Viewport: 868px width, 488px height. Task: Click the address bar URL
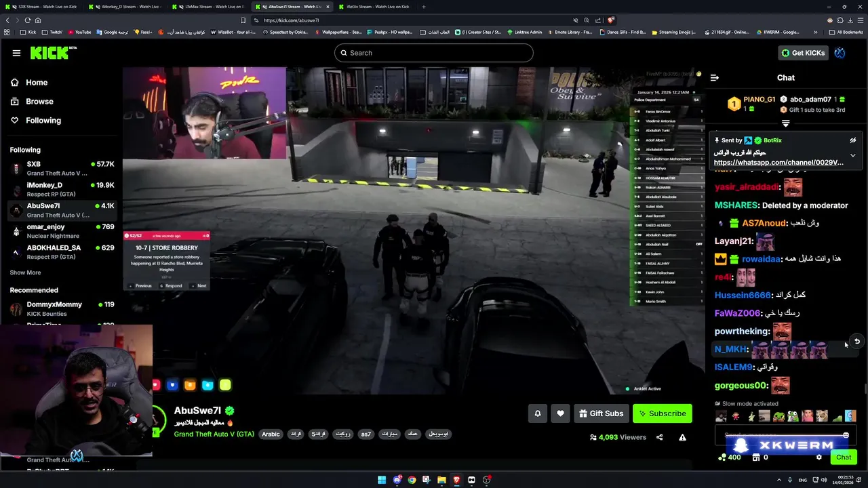[291, 20]
